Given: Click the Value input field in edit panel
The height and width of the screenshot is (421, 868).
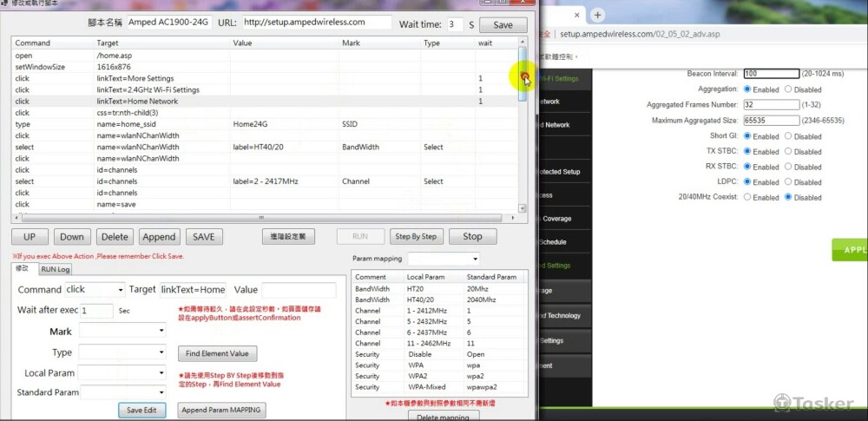Looking at the screenshot, I should [x=299, y=290].
